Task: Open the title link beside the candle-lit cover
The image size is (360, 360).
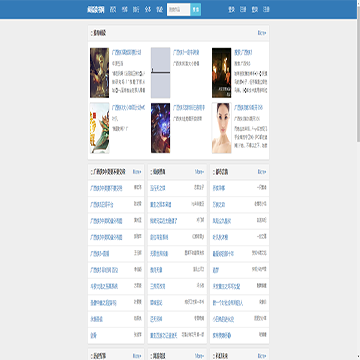Action: pos(243,53)
